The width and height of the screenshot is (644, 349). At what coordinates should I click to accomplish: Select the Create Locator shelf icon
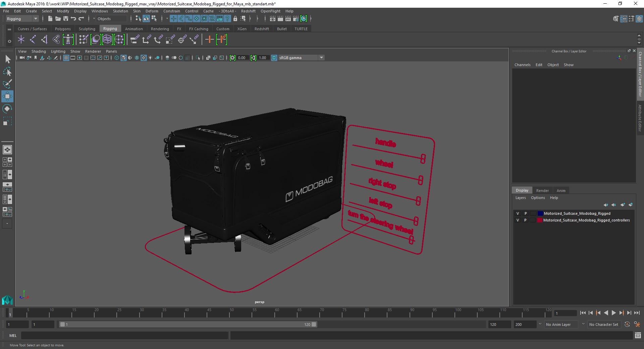point(21,40)
